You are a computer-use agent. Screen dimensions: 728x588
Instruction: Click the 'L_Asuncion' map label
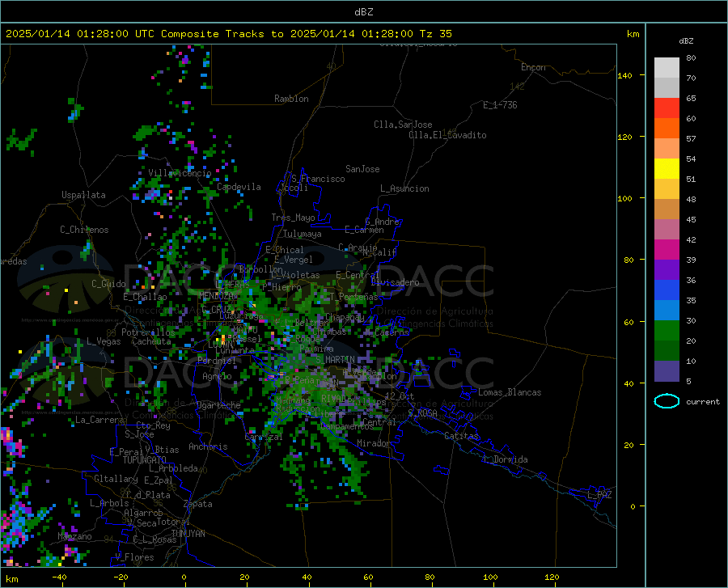[x=404, y=188]
